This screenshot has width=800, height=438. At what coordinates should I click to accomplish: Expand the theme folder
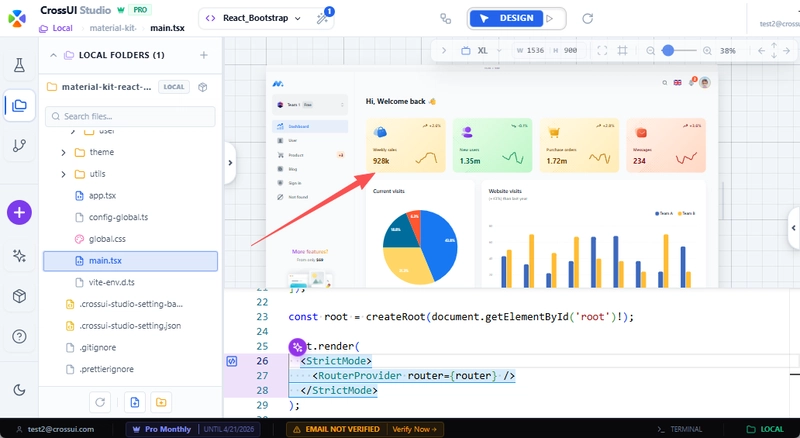63,152
